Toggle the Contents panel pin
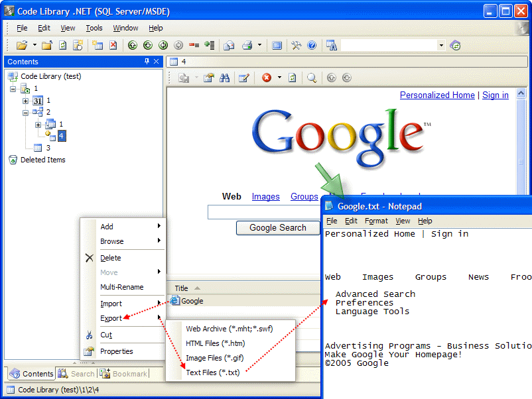This screenshot has height=399, width=532. 147,62
